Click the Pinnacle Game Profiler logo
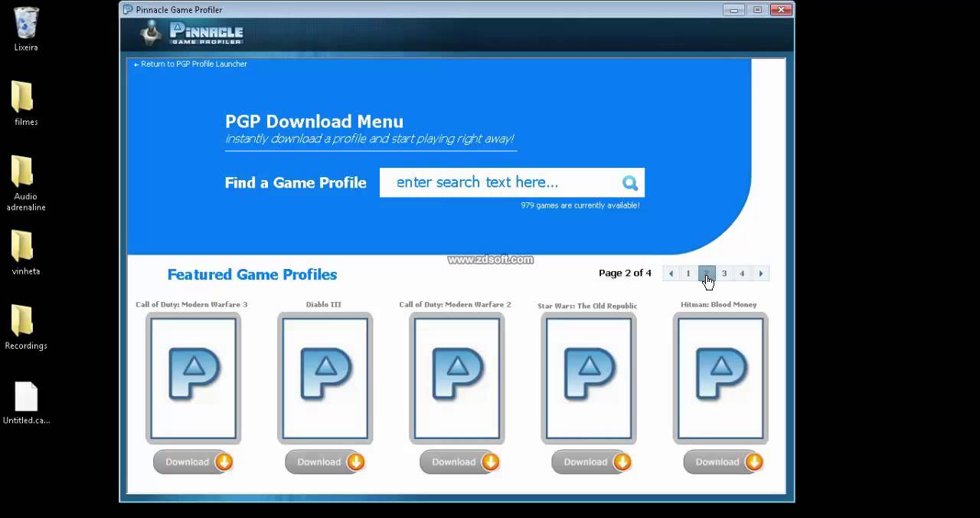The image size is (980, 518). tap(191, 33)
